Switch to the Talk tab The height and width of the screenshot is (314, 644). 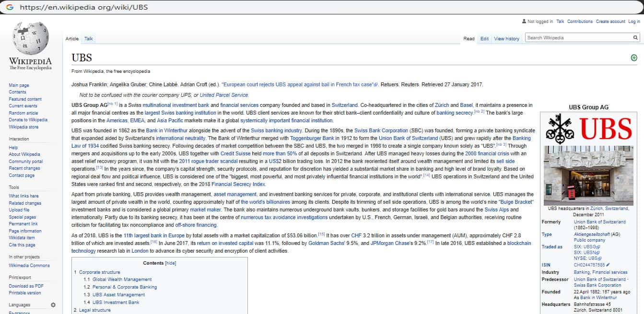click(89, 39)
